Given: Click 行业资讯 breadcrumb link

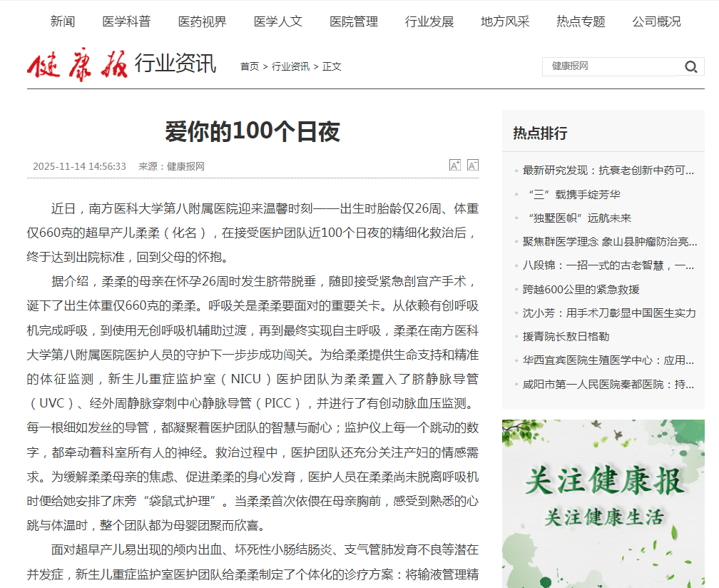Looking at the screenshot, I should tap(291, 66).
